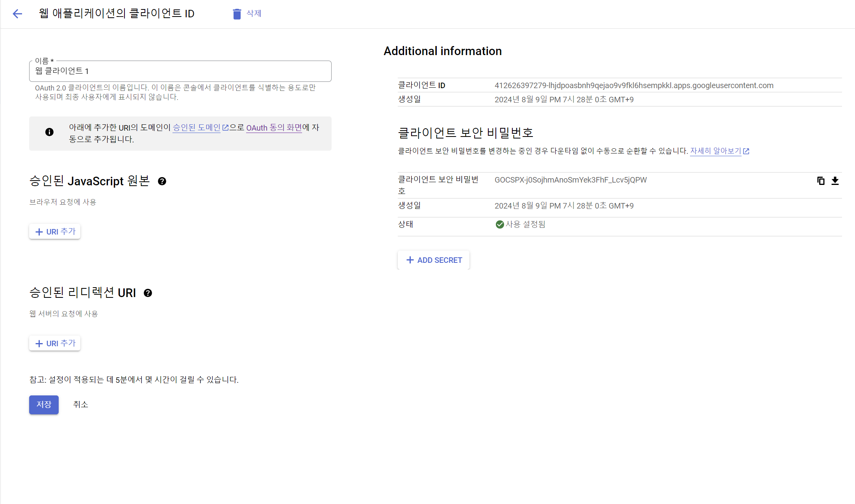Screen dimensions: 855x504
Task: Open the OAuth 동의 화면 link
Action: tap(274, 127)
